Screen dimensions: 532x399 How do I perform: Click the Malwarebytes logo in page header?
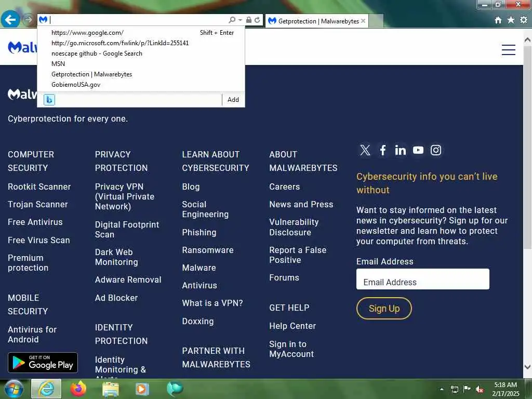tap(22, 47)
